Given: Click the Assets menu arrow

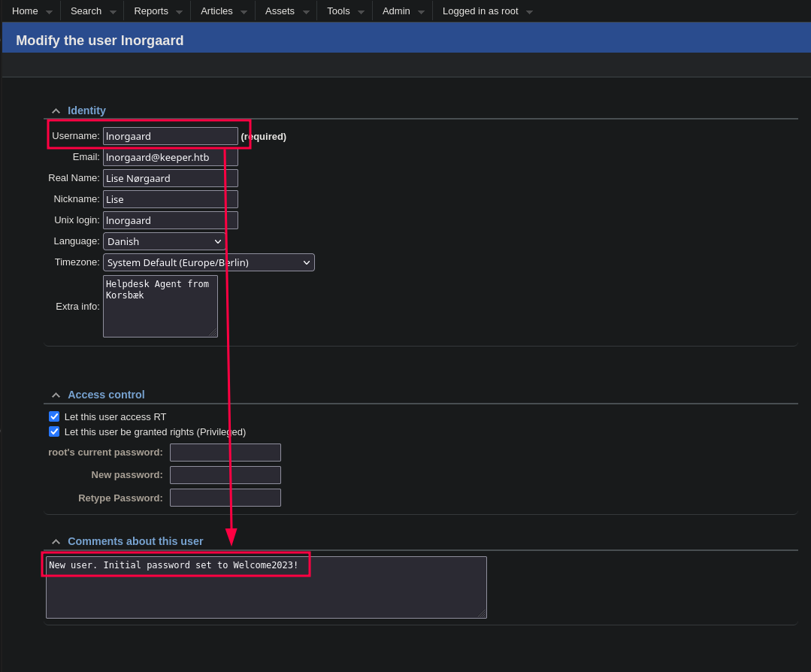Looking at the screenshot, I should coord(306,12).
